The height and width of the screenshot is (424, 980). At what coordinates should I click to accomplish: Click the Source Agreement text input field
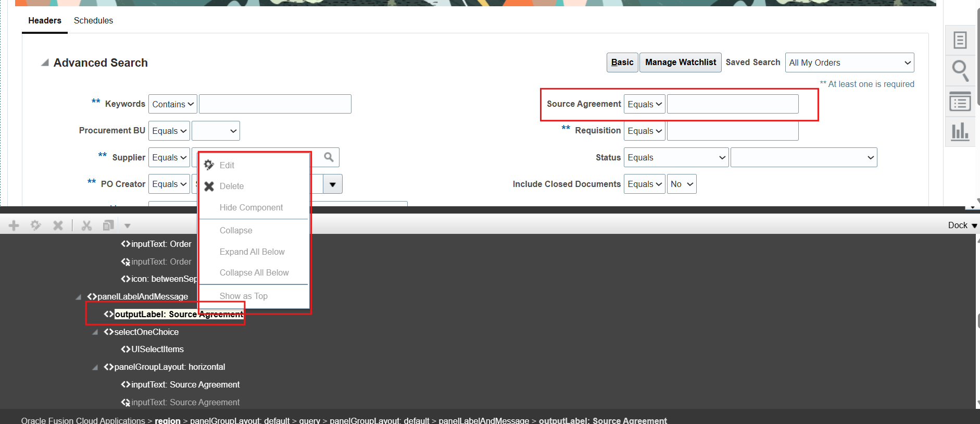click(x=733, y=104)
